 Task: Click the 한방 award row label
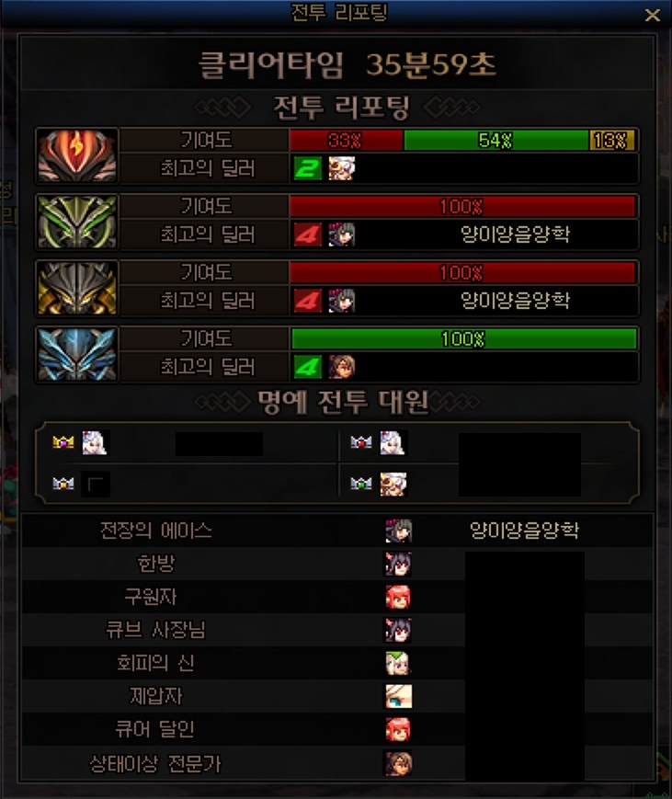pos(156,564)
